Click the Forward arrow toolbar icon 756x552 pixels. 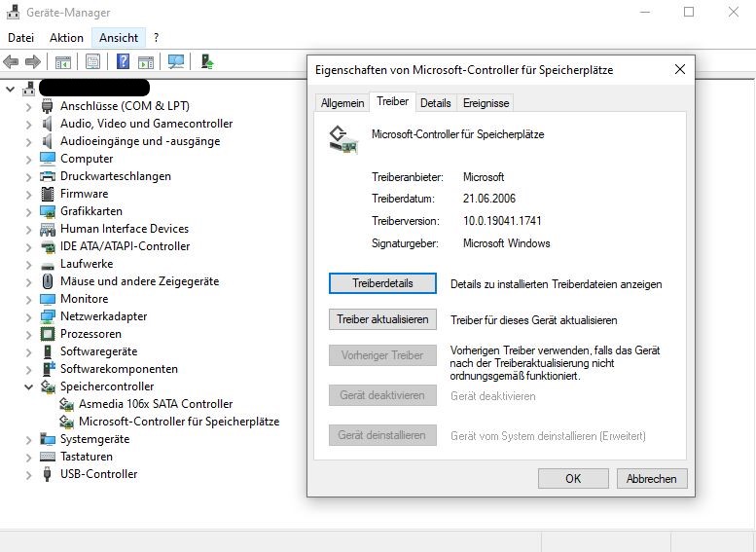33,61
